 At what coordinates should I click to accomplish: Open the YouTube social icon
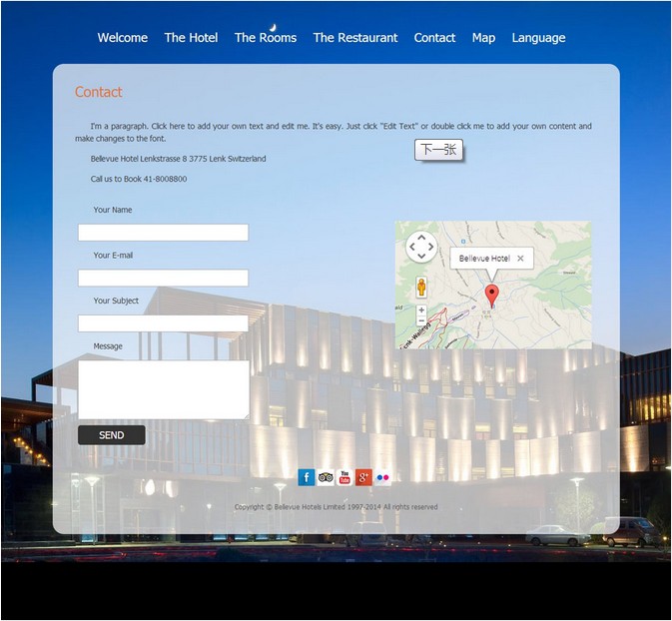(x=344, y=477)
